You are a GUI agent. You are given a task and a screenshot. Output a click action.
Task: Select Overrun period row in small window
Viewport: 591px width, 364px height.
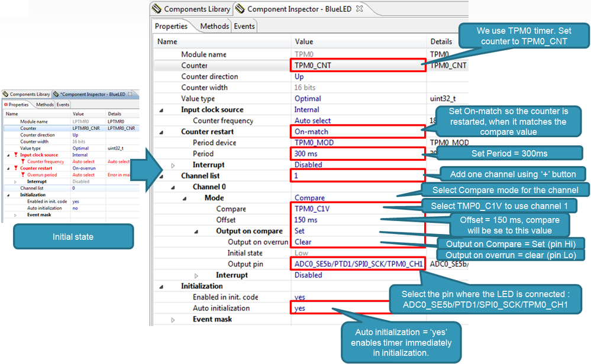click(71, 175)
